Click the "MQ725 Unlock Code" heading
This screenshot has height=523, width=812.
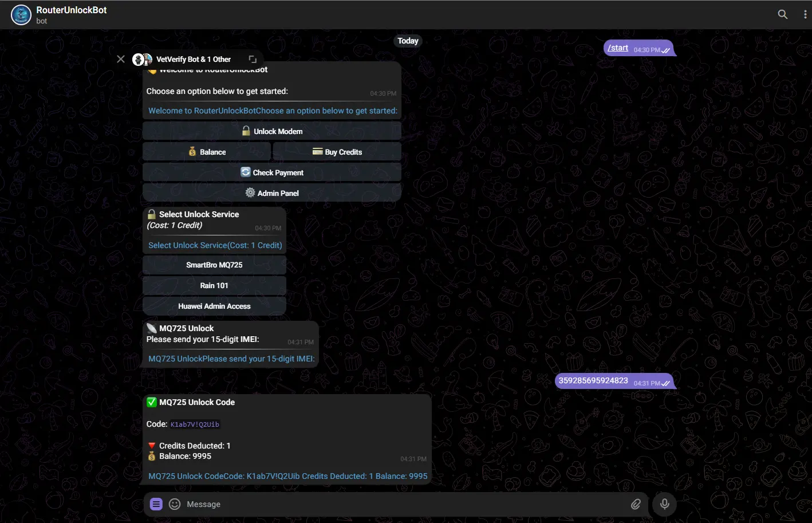coord(197,402)
